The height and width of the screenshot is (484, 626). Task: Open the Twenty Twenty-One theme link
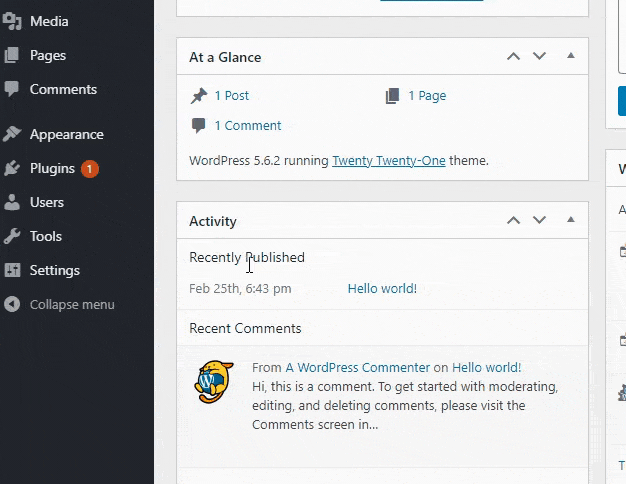pyautogui.click(x=389, y=161)
